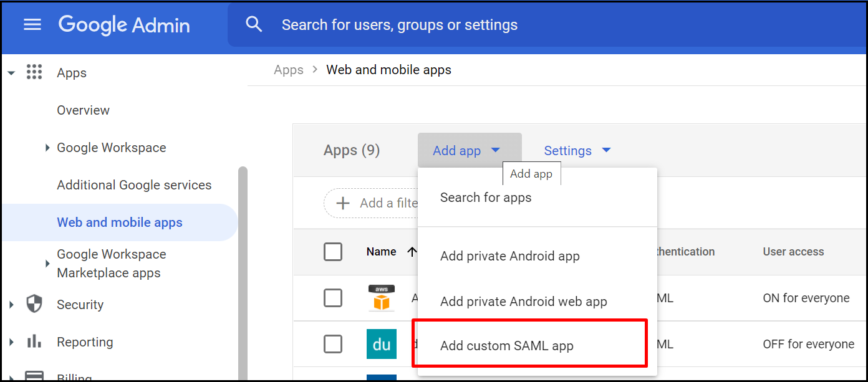Click the Security shield icon

pyautogui.click(x=34, y=304)
